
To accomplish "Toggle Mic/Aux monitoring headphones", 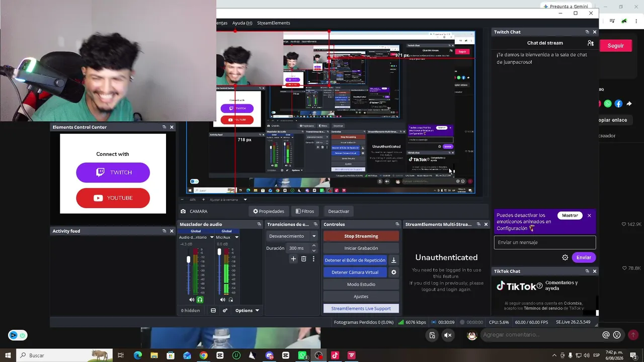I will [x=231, y=300].
